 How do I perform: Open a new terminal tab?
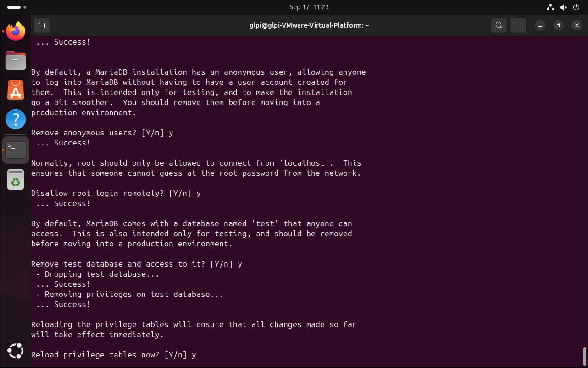pyautogui.click(x=42, y=25)
